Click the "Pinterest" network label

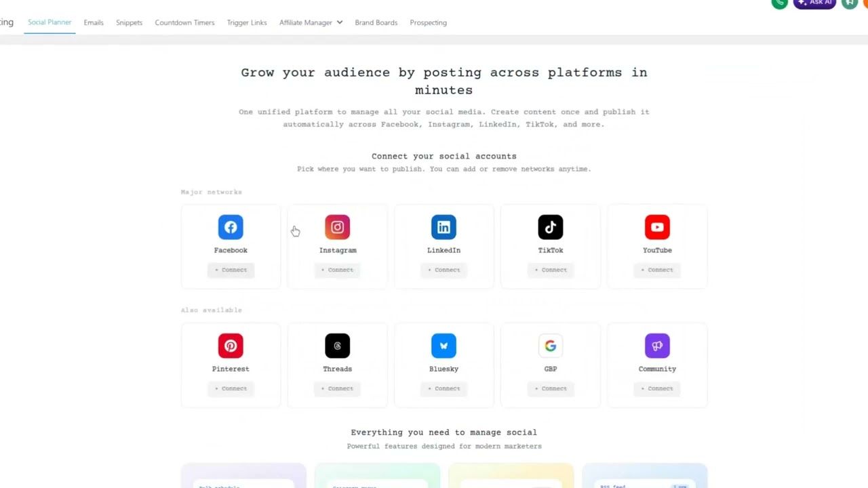click(231, 369)
